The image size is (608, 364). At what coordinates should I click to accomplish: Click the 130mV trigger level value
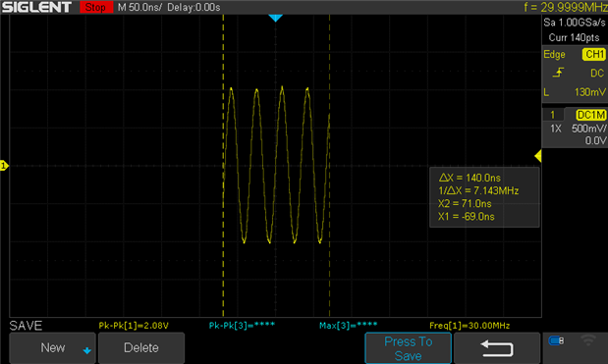(589, 92)
